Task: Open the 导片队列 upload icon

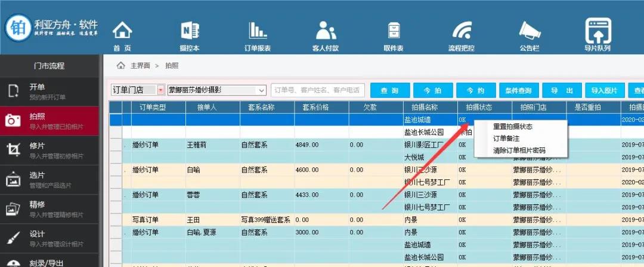Action: 597,30
